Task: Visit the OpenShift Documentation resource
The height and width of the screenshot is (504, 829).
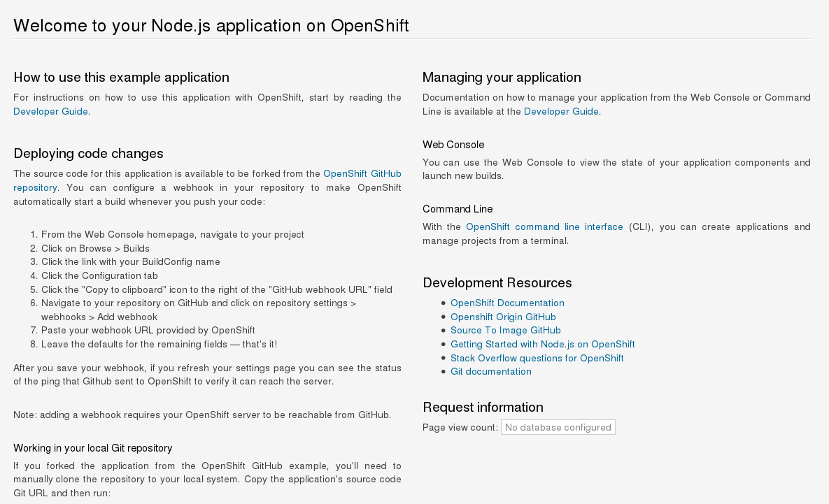Action: (x=507, y=303)
